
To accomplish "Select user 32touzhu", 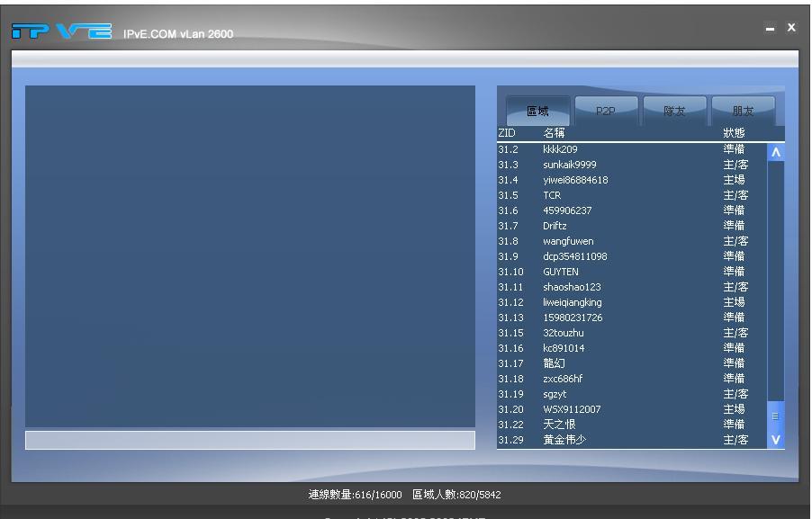I will click(632, 333).
